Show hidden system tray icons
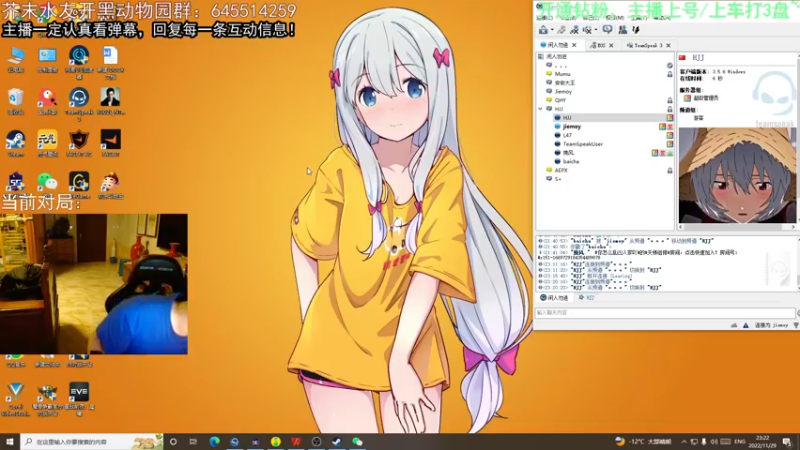The height and width of the screenshot is (450, 800). pos(684,442)
